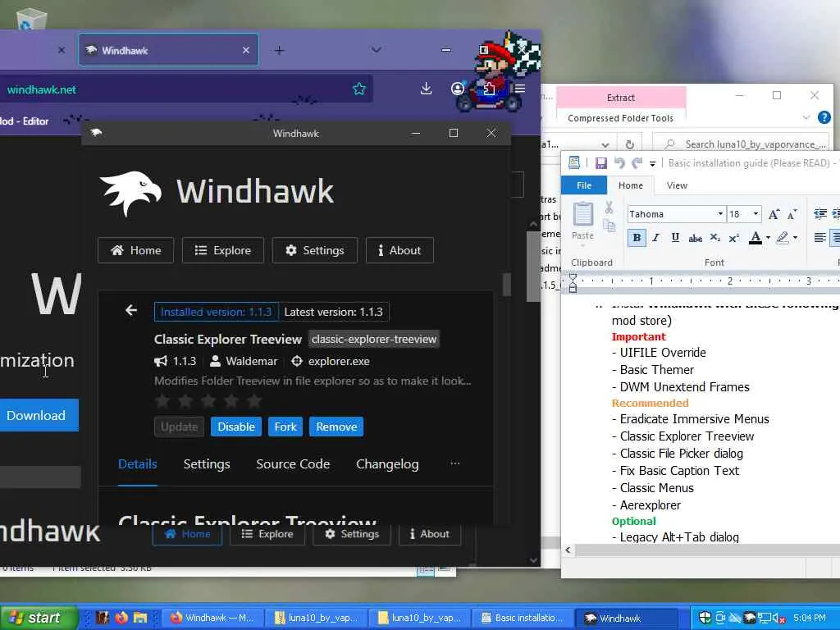Save the document from quick access toolbar

(600, 163)
